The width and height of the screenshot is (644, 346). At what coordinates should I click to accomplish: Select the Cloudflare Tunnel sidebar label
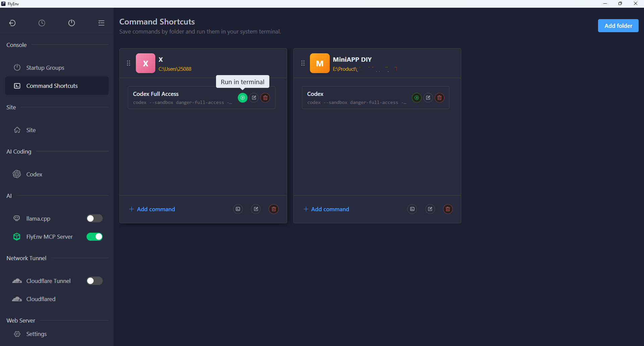click(49, 281)
